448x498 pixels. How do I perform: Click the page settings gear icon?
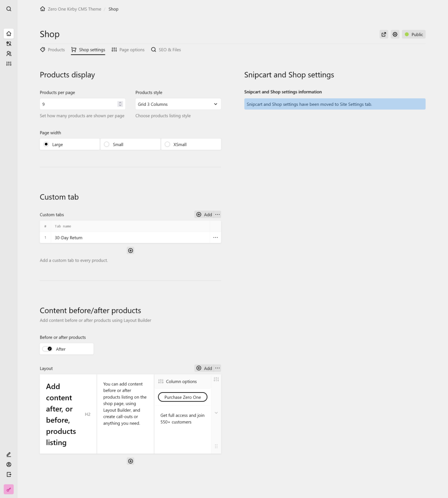click(395, 34)
